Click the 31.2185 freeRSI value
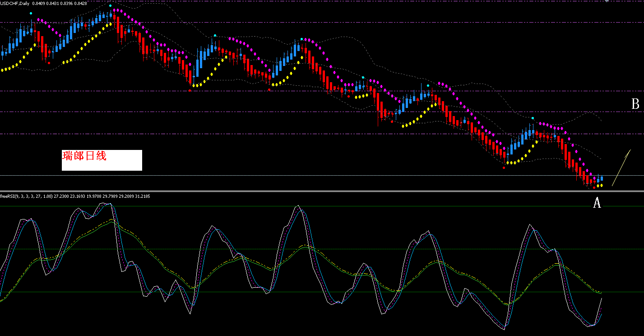The width and height of the screenshot is (644, 336). 143,196
